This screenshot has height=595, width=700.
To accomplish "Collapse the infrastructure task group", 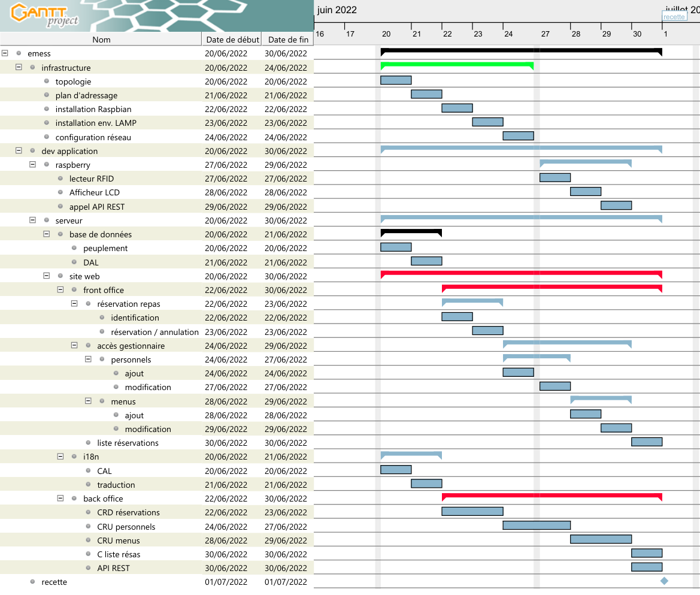I will click(19, 67).
